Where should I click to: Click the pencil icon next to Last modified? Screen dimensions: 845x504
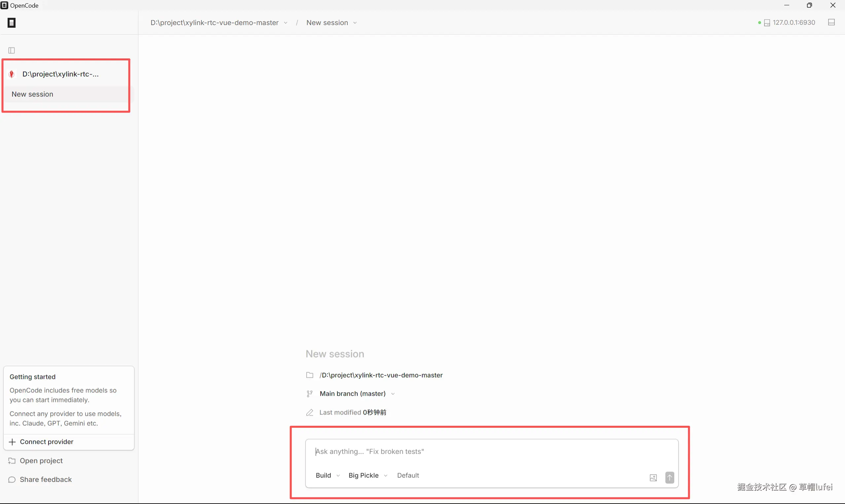309,412
